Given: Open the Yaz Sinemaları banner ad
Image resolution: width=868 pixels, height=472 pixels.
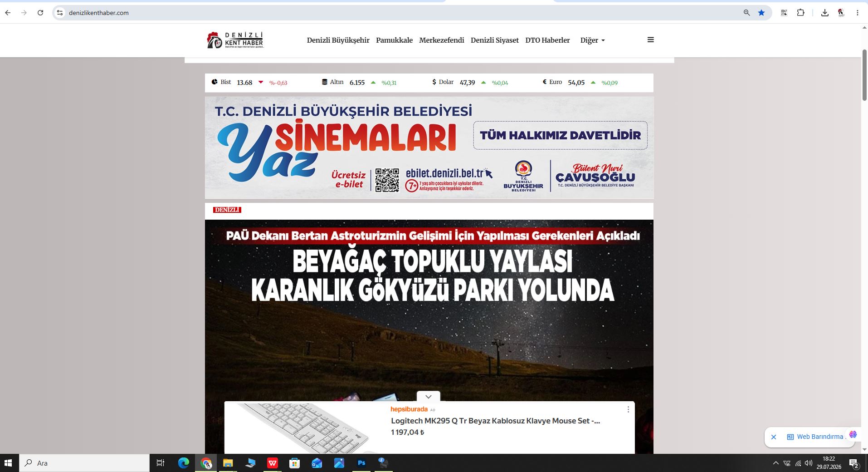Looking at the screenshot, I should [x=429, y=147].
